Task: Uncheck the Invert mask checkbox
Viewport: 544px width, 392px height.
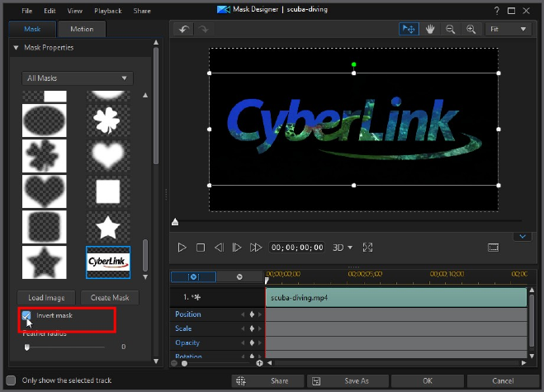Action: pyautogui.click(x=26, y=316)
